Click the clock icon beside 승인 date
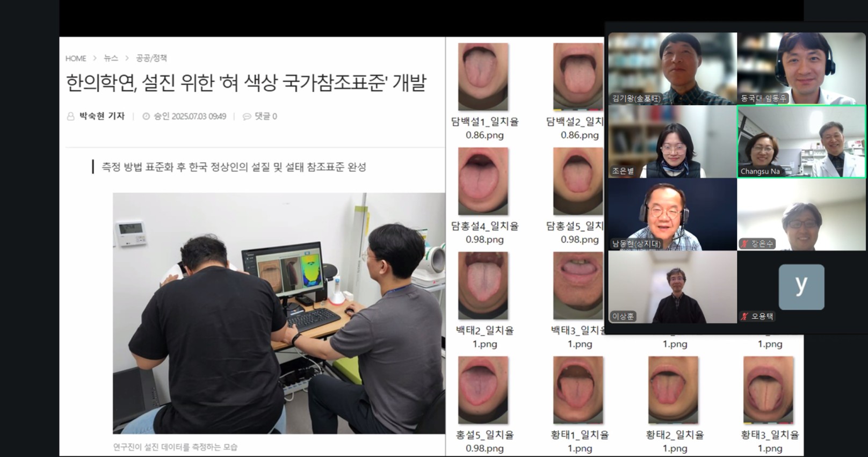This screenshot has height=457, width=868. [x=146, y=116]
